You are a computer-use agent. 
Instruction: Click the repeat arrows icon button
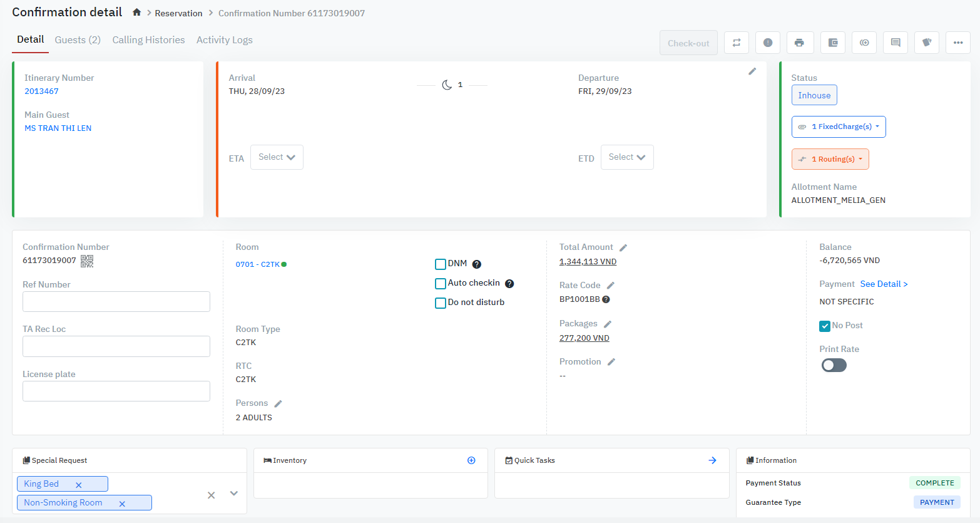737,43
